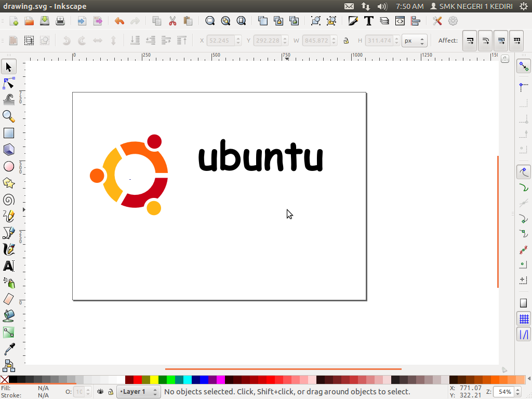Click the Export bitmap button
This screenshot has width=532, height=399.
[98, 21]
